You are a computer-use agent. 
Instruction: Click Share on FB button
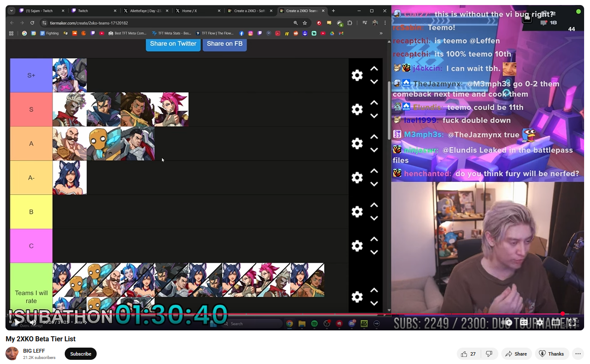[224, 44]
